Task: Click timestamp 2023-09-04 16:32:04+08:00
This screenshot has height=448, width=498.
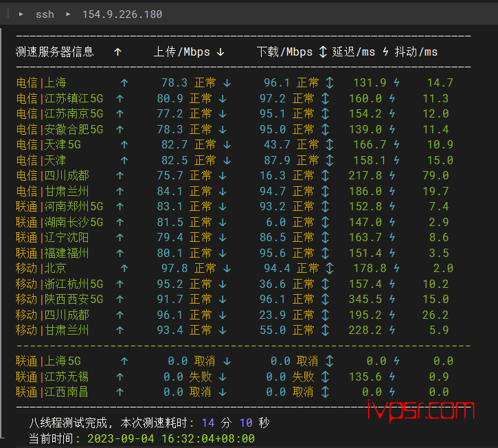Action: click(x=171, y=439)
